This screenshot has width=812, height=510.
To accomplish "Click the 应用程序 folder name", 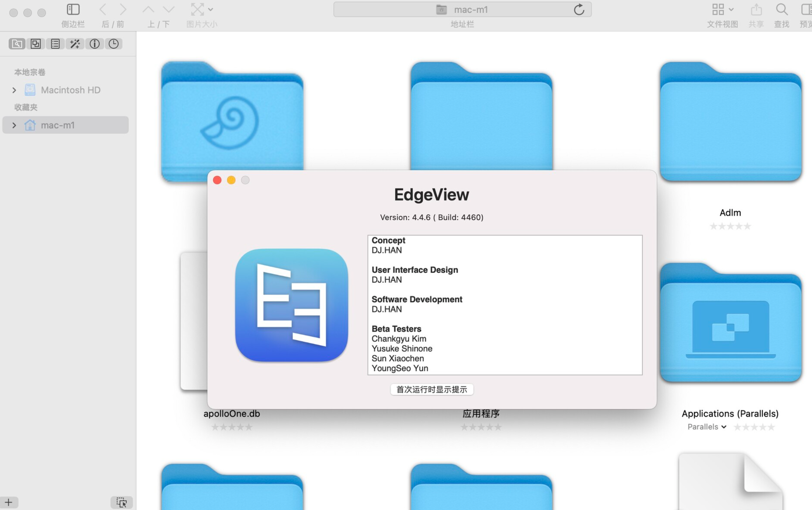I will pyautogui.click(x=481, y=413).
